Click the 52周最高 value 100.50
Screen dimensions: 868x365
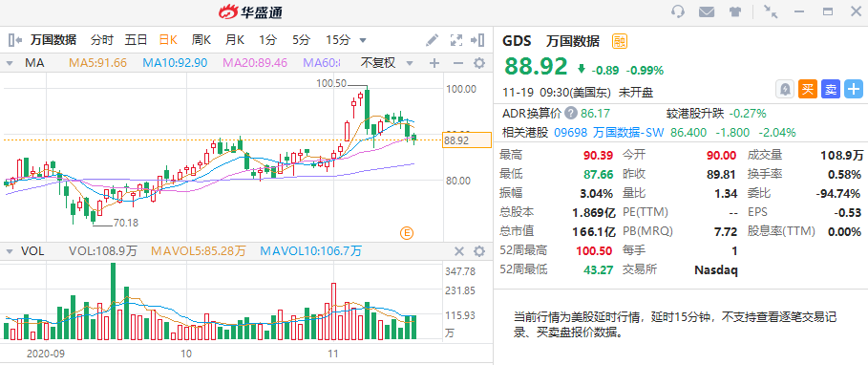pyautogui.click(x=593, y=251)
